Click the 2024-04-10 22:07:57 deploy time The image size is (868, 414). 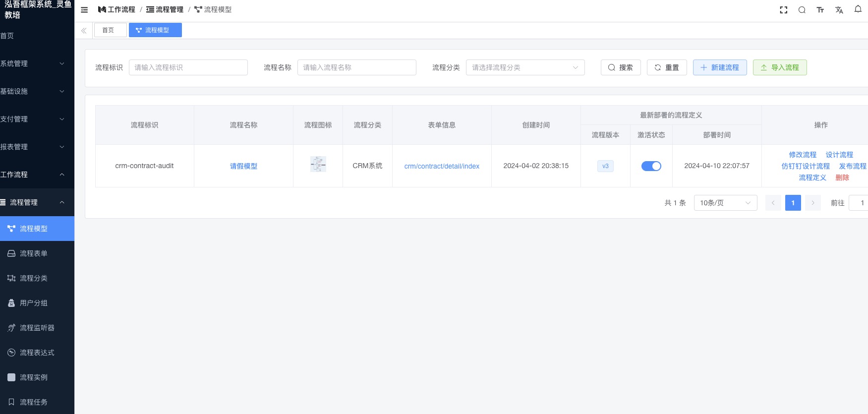click(717, 166)
